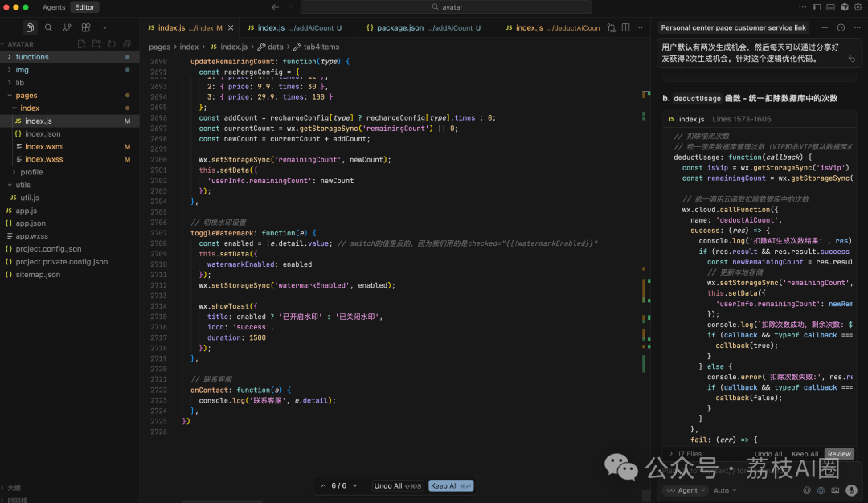Open the Explorer view in the sidebar
The height and width of the screenshot is (503, 868).
point(30,27)
